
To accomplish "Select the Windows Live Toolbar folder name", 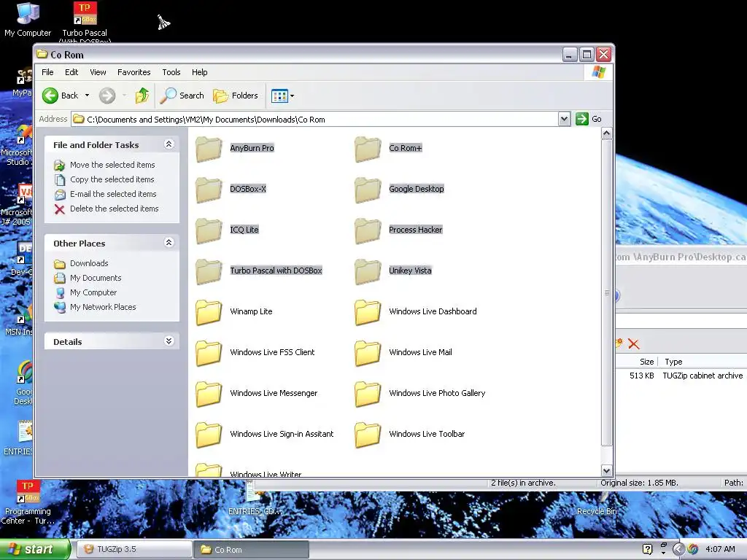I will (427, 434).
